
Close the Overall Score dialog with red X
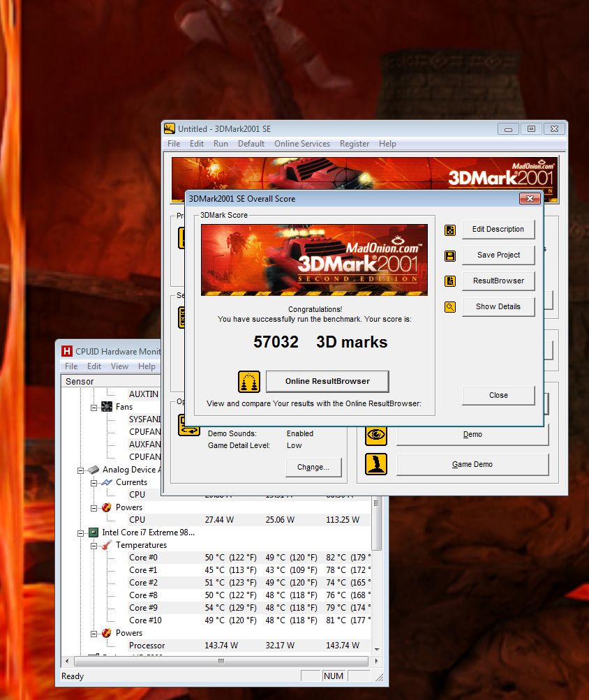click(530, 199)
